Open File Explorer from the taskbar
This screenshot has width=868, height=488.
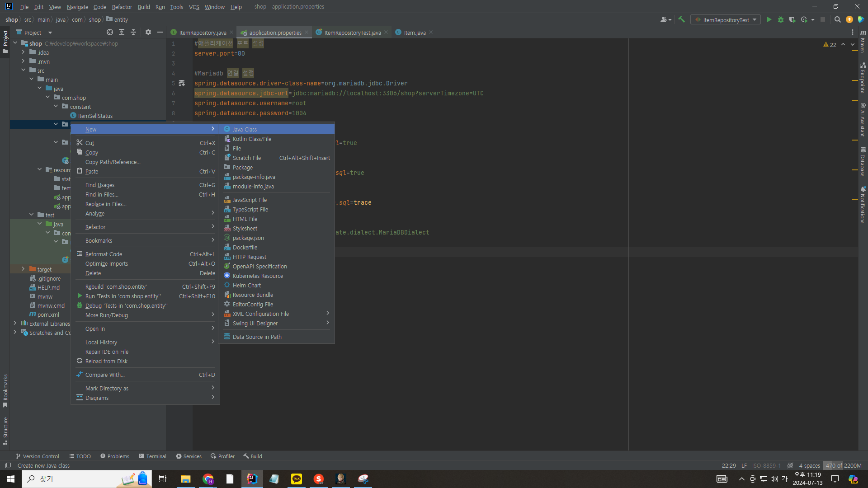tap(186, 479)
